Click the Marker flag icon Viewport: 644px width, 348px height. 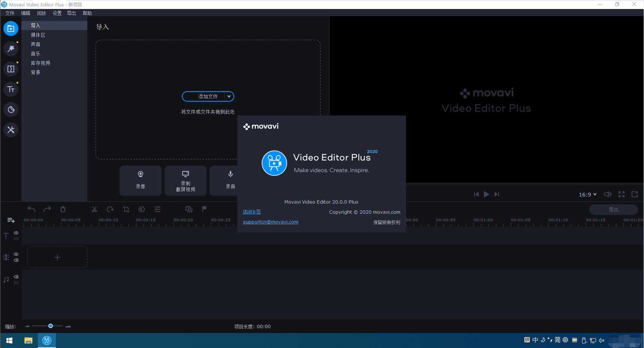(205, 209)
